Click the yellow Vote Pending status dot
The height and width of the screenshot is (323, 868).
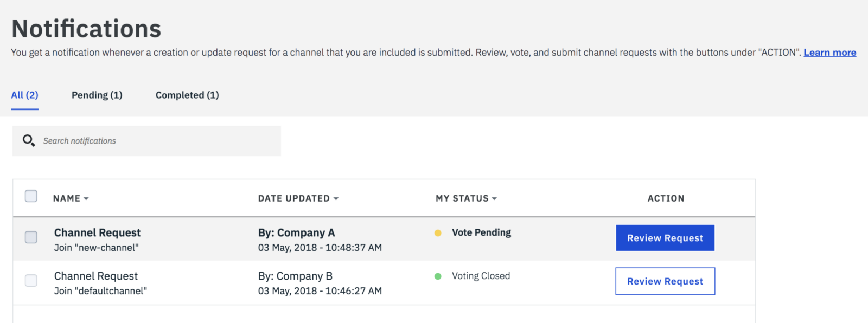click(x=438, y=233)
